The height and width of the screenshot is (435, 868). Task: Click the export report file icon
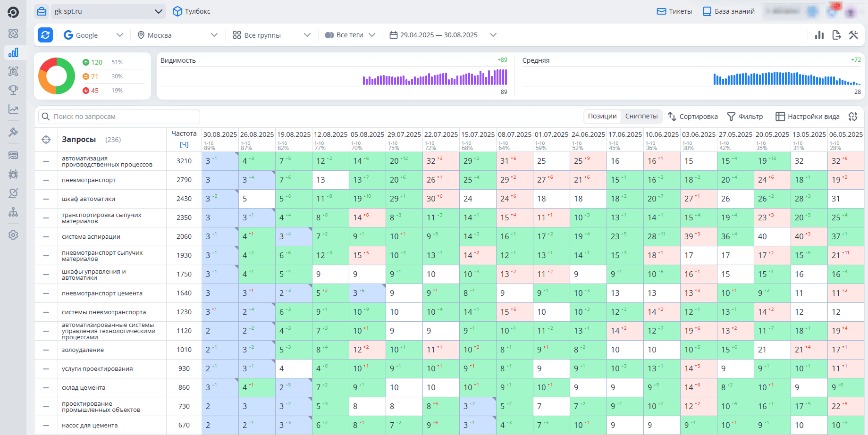(x=836, y=35)
